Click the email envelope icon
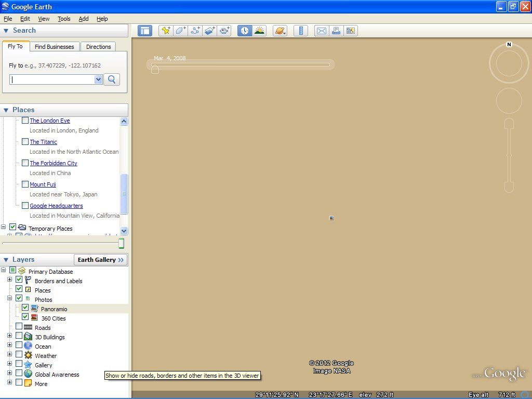This screenshot has width=532, height=399. 321,31
